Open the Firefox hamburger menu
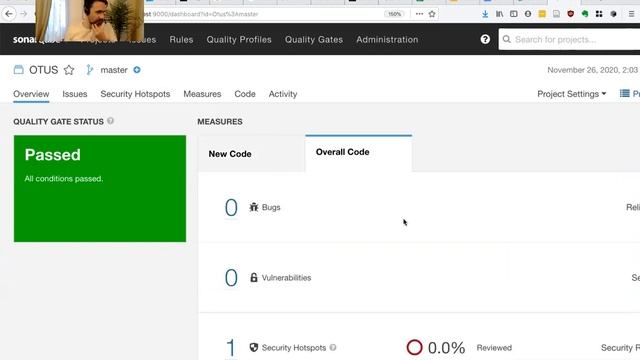Image resolution: width=640 pixels, height=360 pixels. pyautogui.click(x=631, y=14)
